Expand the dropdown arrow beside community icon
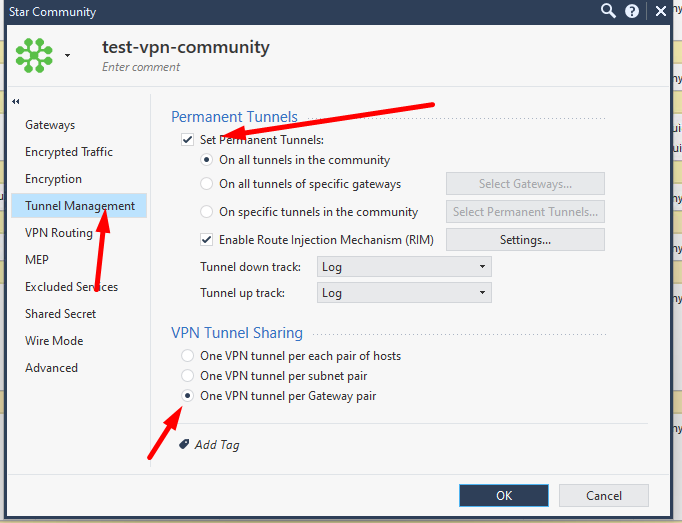Screen dimensions: 682x523 [67, 55]
